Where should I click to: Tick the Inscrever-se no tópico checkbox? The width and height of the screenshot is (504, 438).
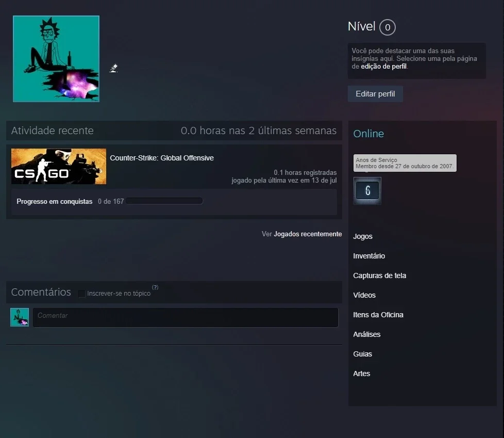(x=81, y=294)
